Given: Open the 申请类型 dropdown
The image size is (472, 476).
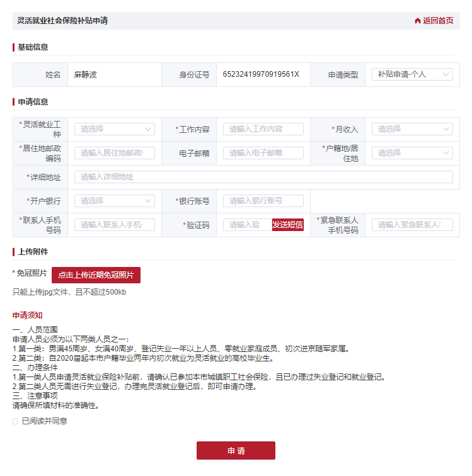Looking at the screenshot, I should (x=412, y=74).
